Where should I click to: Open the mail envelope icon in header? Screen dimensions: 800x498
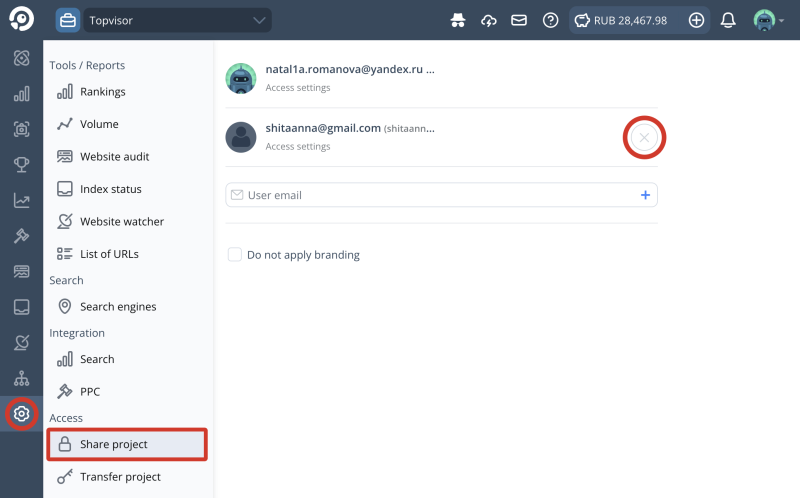click(519, 20)
